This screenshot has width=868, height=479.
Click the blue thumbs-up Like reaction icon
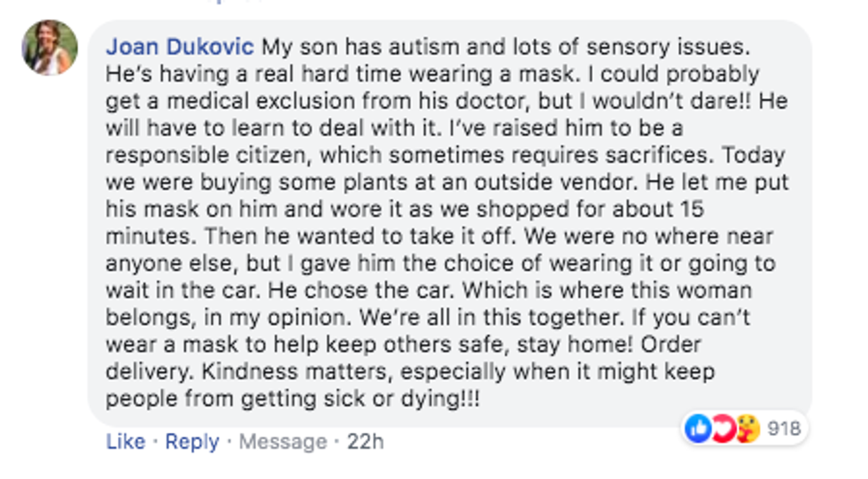pyautogui.click(x=697, y=429)
